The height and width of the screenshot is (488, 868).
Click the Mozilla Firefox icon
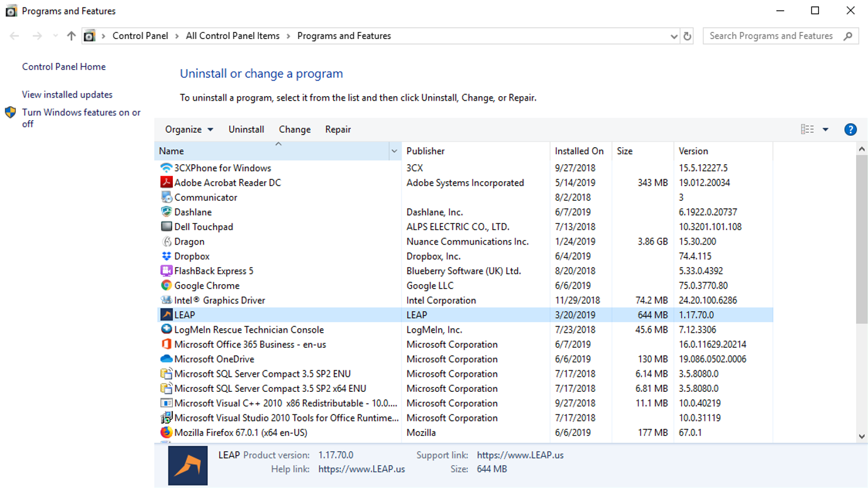pyautogui.click(x=166, y=433)
